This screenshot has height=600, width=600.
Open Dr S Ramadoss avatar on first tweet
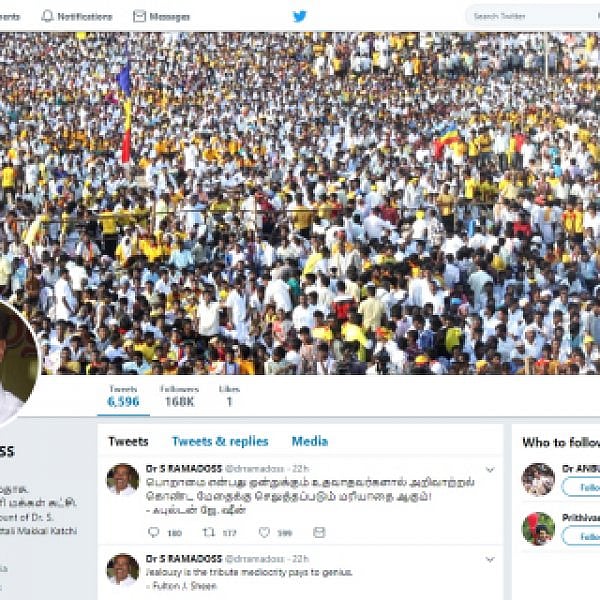(123, 479)
